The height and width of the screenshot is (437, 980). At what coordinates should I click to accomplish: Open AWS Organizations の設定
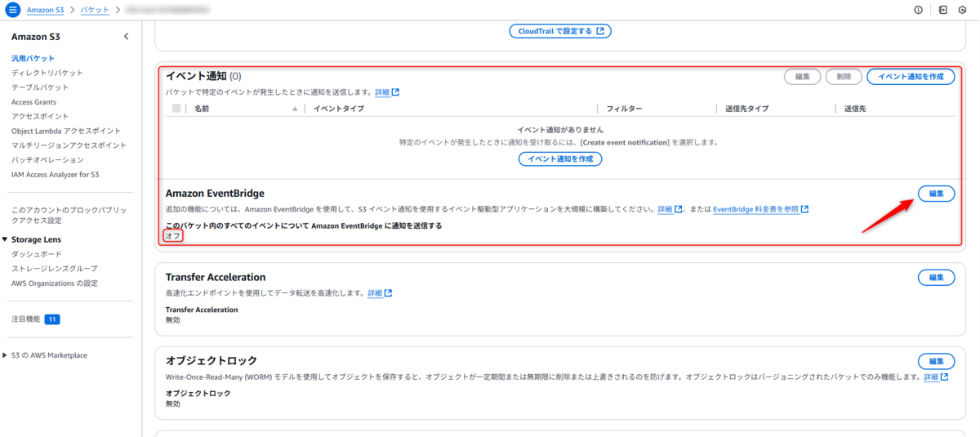(x=55, y=283)
